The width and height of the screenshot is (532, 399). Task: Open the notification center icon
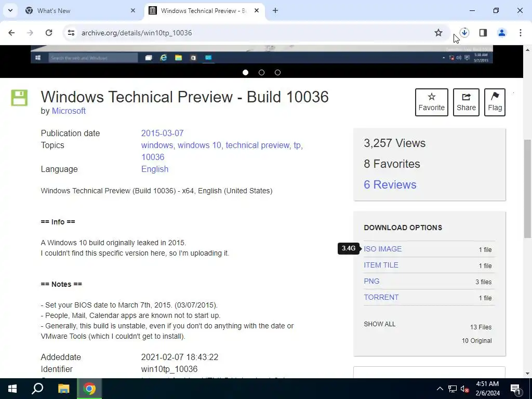coord(516,389)
